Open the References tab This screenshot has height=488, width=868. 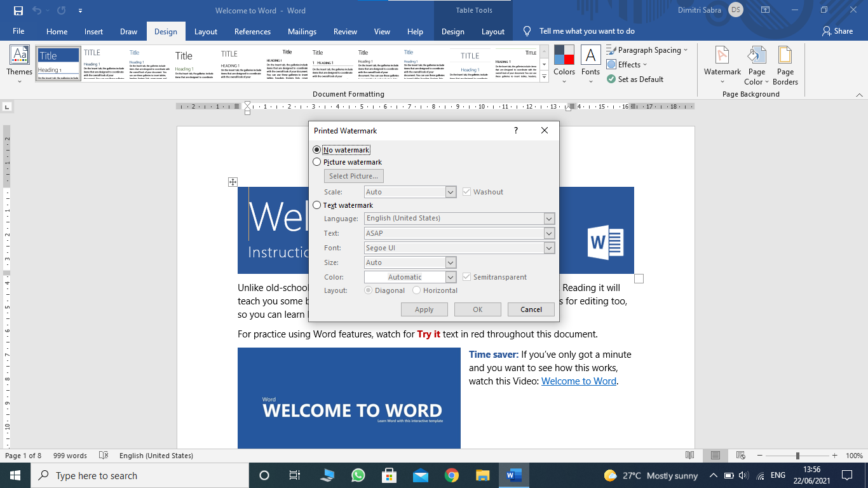(x=252, y=32)
